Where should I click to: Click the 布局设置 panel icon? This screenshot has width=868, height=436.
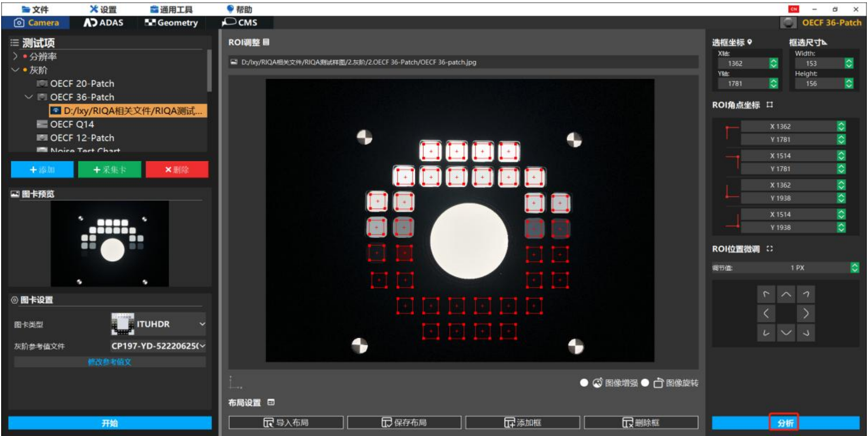point(271,402)
